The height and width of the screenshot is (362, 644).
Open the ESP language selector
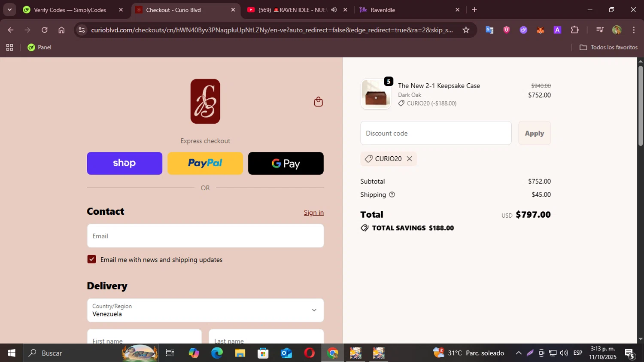[578, 353]
